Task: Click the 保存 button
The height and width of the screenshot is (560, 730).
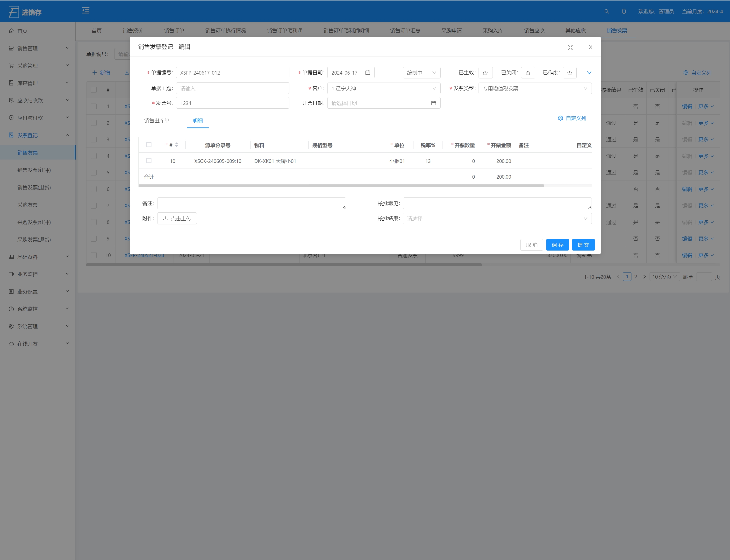Action: coord(557,245)
